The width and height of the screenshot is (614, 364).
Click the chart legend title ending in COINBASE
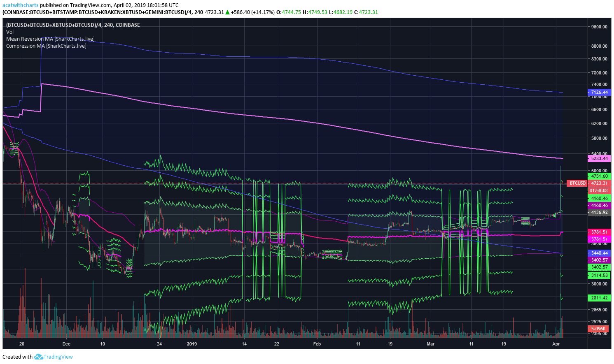73,25
